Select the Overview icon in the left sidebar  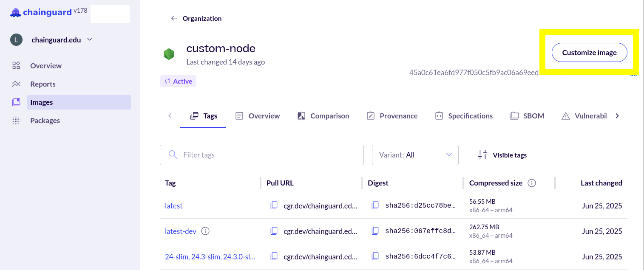tap(16, 65)
